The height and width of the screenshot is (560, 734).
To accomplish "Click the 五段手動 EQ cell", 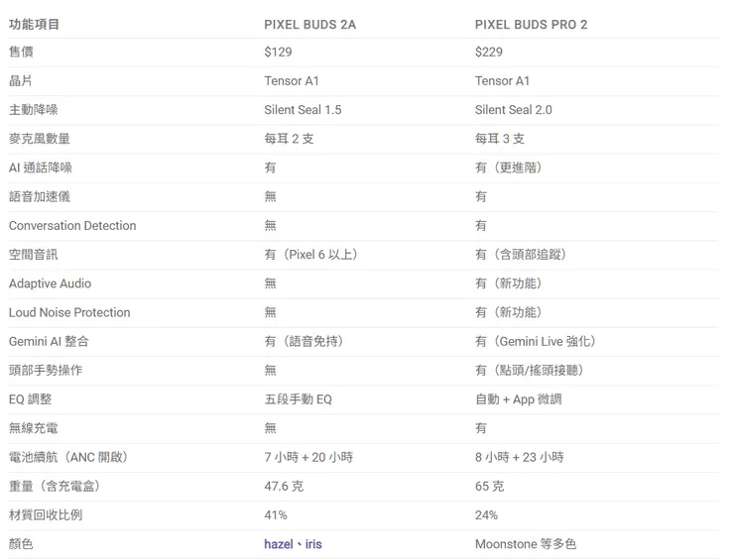I will click(x=299, y=399).
